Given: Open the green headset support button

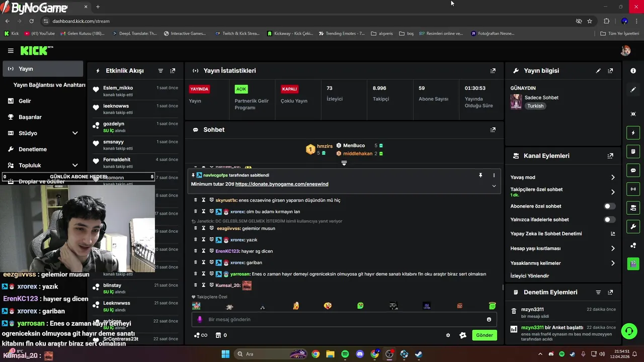Looking at the screenshot, I should 628,331.
